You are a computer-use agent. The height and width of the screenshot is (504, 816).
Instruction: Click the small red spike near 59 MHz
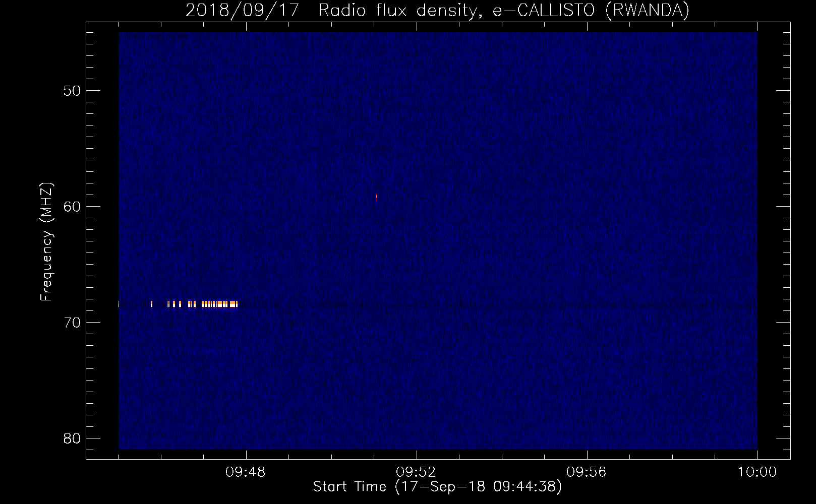click(x=376, y=197)
